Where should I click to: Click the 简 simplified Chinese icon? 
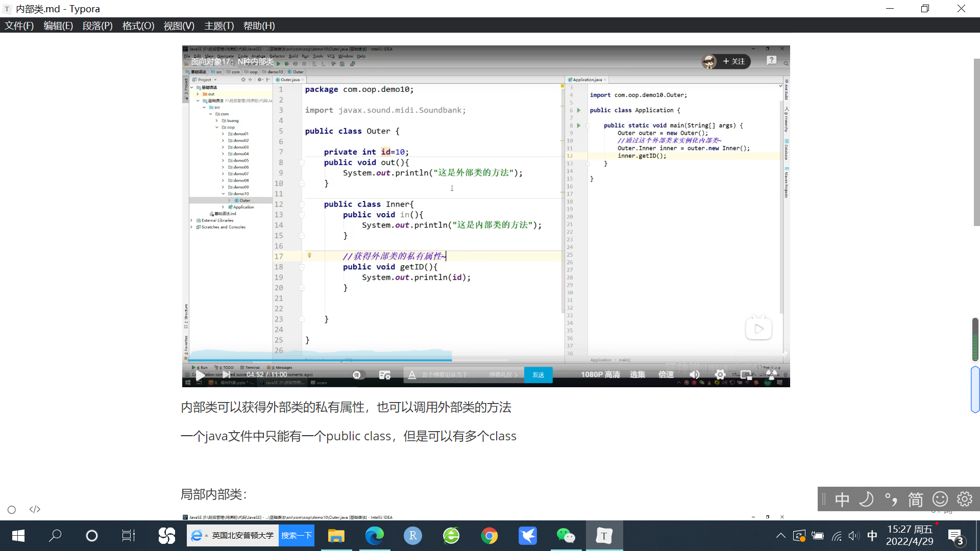pyautogui.click(x=915, y=499)
